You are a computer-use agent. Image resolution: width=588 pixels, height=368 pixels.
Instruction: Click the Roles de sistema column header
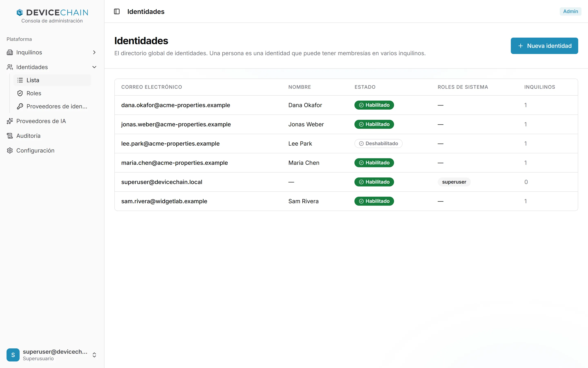click(x=463, y=87)
